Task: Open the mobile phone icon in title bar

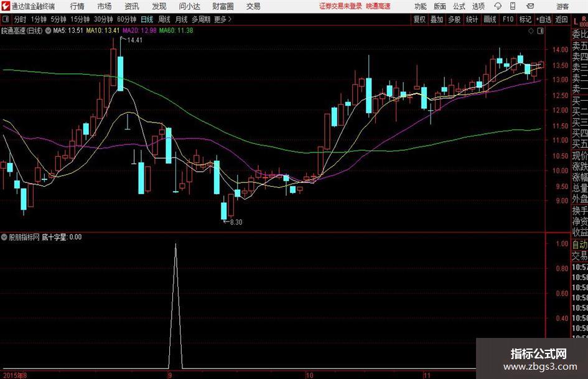Action: tap(513, 6)
